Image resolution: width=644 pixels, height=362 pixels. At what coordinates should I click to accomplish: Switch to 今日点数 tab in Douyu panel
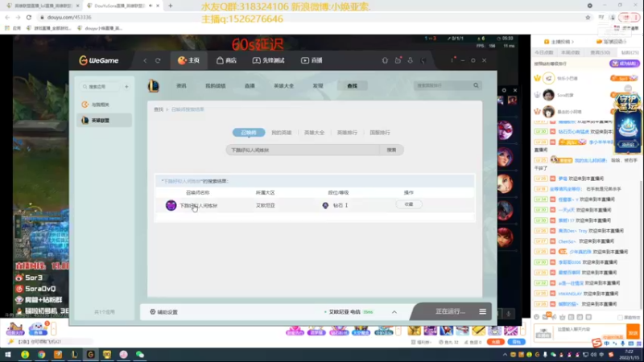(544, 52)
